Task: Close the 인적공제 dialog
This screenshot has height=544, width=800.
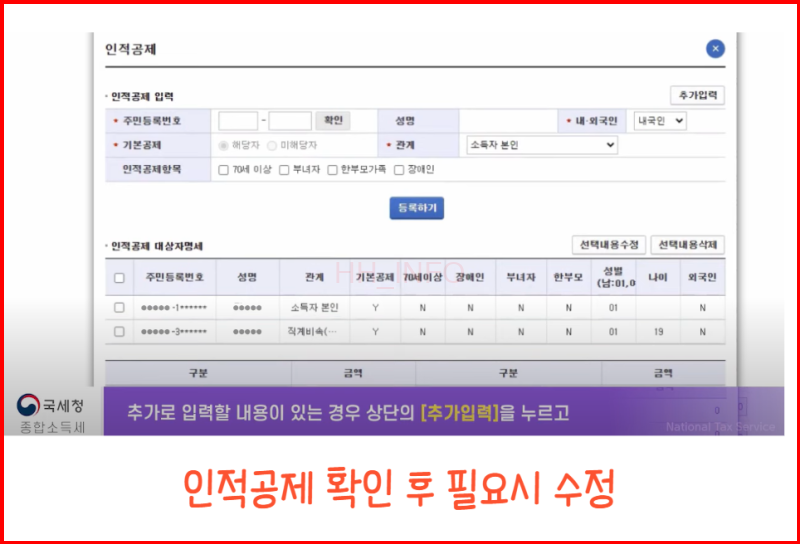Action: (x=715, y=48)
